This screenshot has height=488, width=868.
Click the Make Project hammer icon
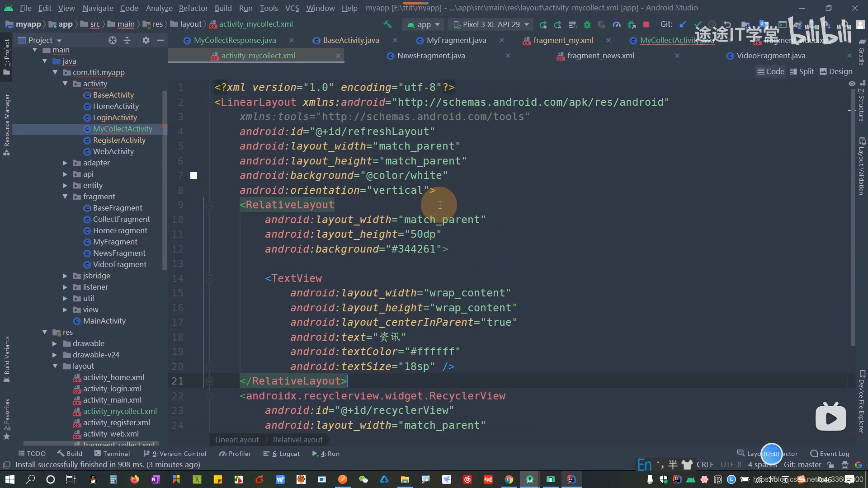[387, 24]
